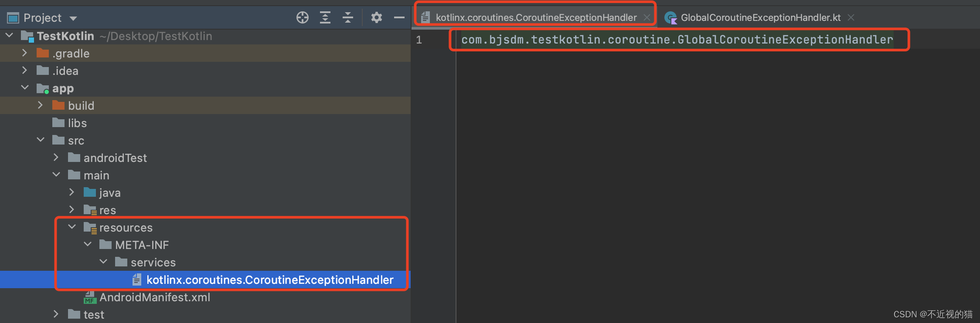The image size is (980, 323).
Task: Expand the test folder
Action: 56,314
